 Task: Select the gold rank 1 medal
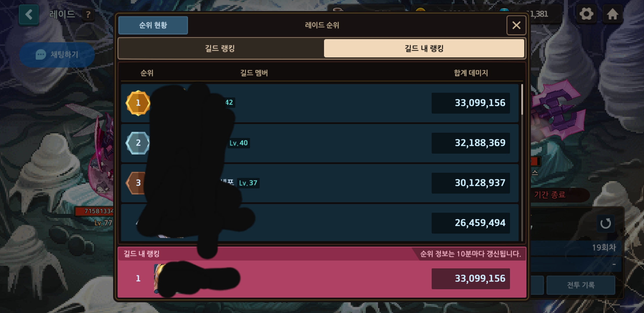tap(138, 103)
